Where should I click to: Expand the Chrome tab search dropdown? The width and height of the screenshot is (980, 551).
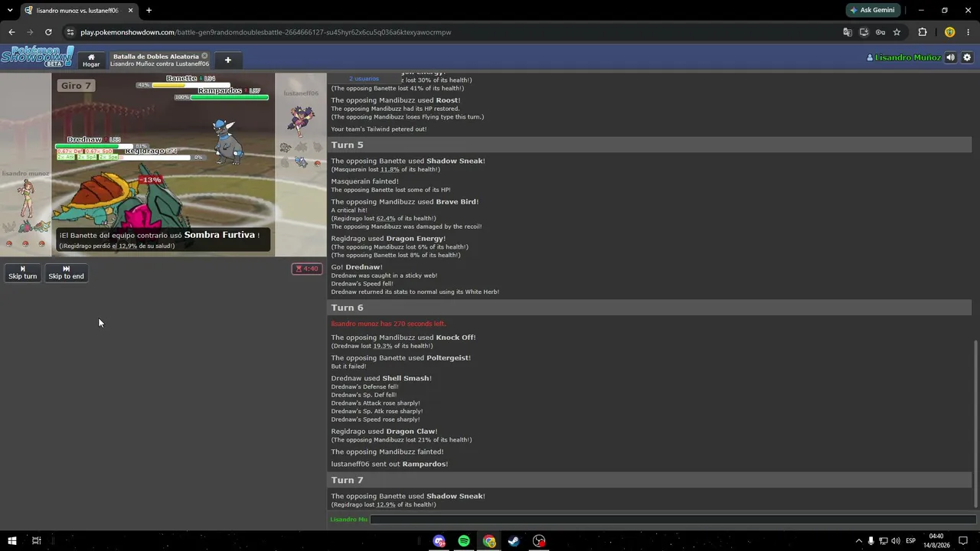[x=10, y=10]
